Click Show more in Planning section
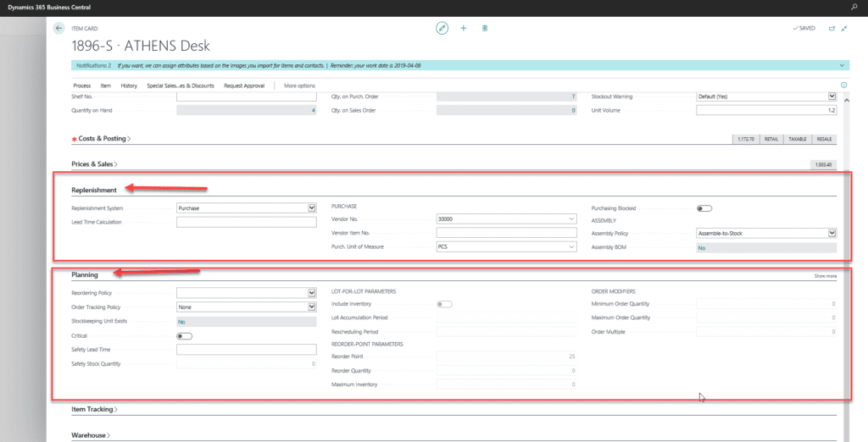The image size is (868, 442). click(826, 276)
